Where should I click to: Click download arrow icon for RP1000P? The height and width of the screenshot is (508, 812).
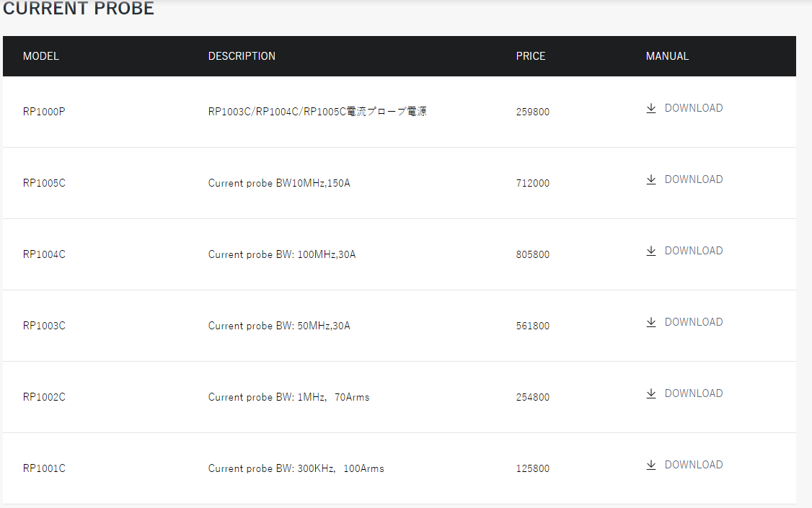tap(651, 108)
